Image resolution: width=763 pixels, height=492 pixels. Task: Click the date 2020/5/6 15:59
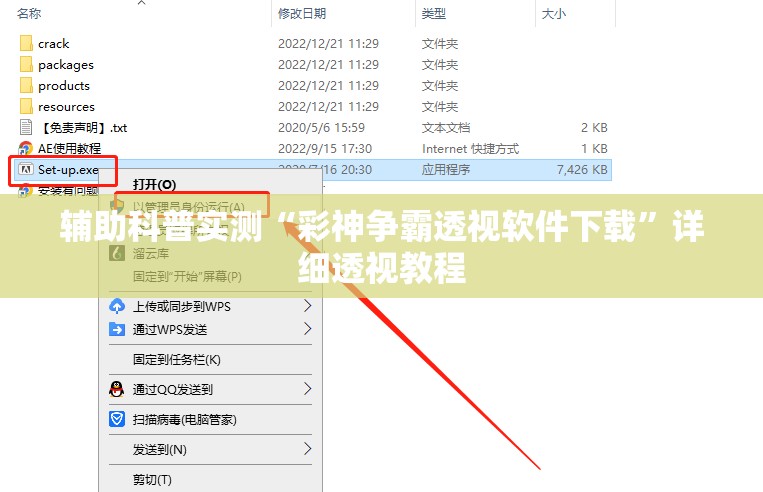tap(321, 128)
